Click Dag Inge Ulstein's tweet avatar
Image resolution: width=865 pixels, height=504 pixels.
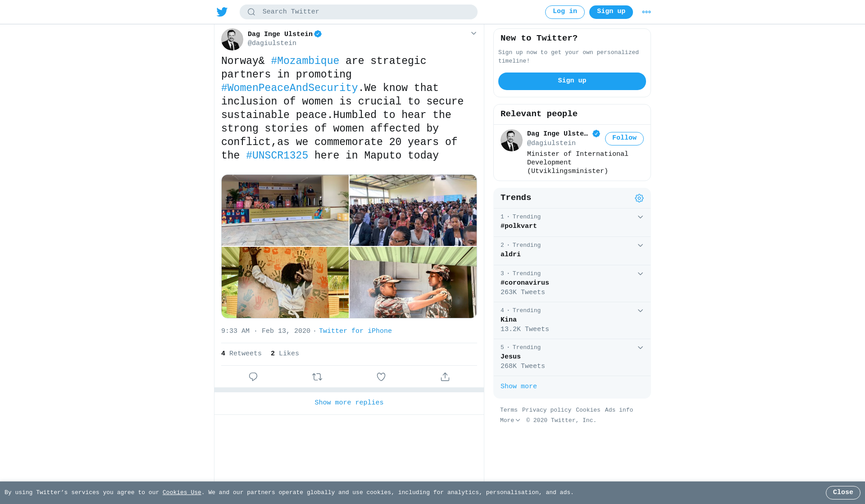coord(232,39)
